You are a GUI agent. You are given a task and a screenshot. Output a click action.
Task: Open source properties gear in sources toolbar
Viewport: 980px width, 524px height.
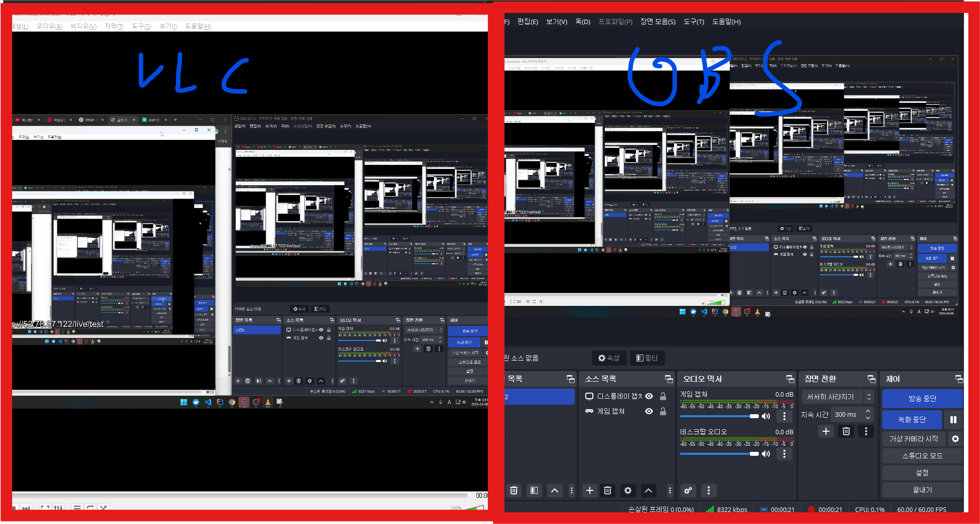tap(628, 490)
